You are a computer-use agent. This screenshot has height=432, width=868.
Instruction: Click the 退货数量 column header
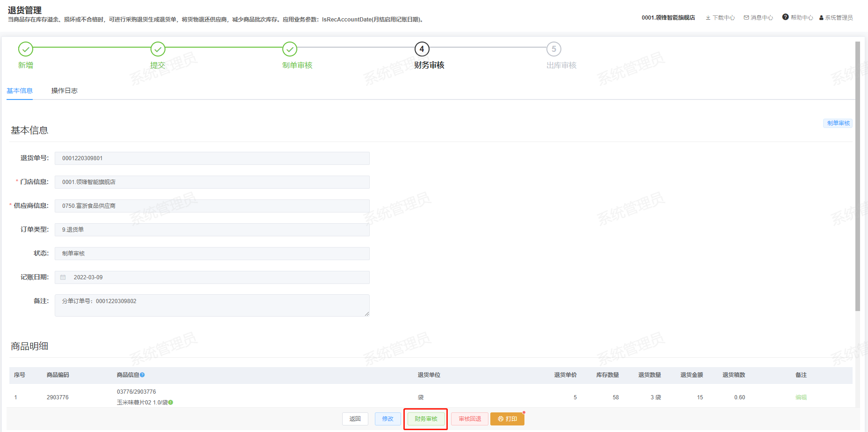(x=650, y=375)
